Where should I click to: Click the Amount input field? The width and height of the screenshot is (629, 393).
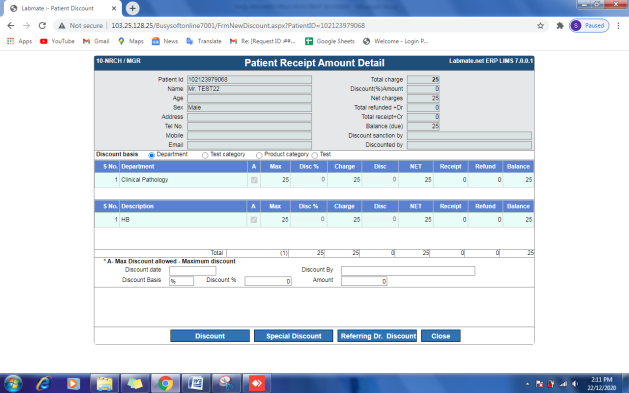(x=364, y=281)
